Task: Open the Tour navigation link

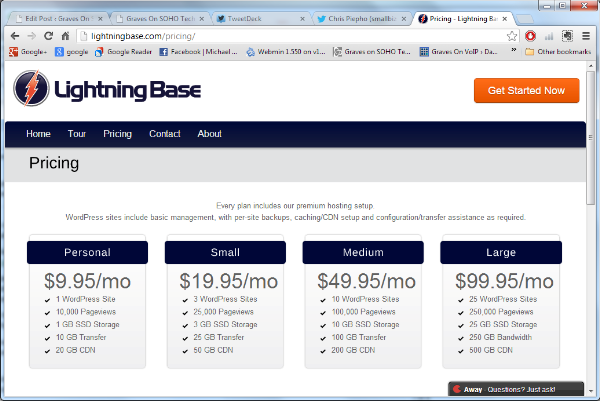Action: pyautogui.click(x=77, y=134)
